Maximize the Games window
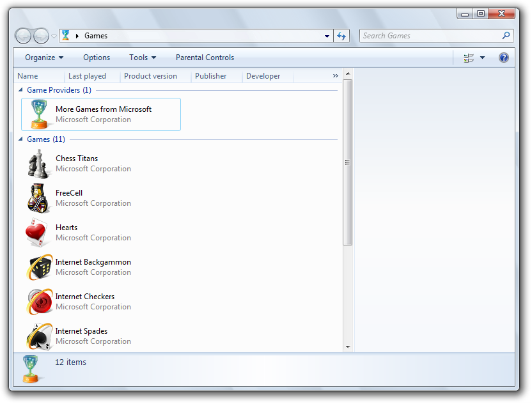This screenshot has height=404, width=532. pos(480,14)
